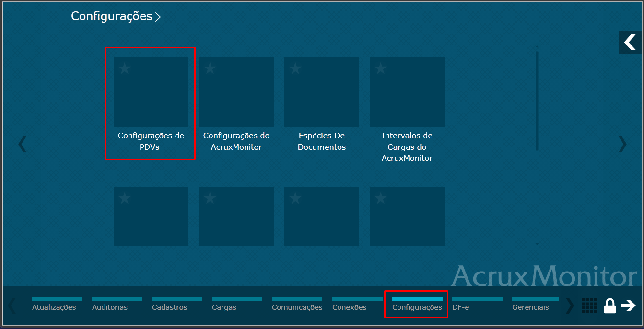This screenshot has height=329, width=644.
Task: Switch to the Cadastros category
Action: [x=169, y=307]
